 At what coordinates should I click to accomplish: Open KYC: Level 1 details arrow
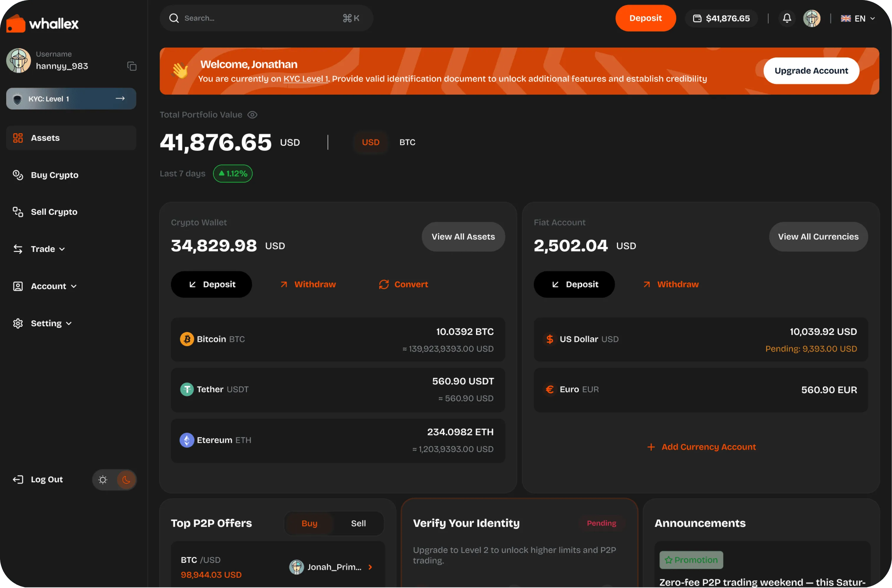pyautogui.click(x=120, y=98)
